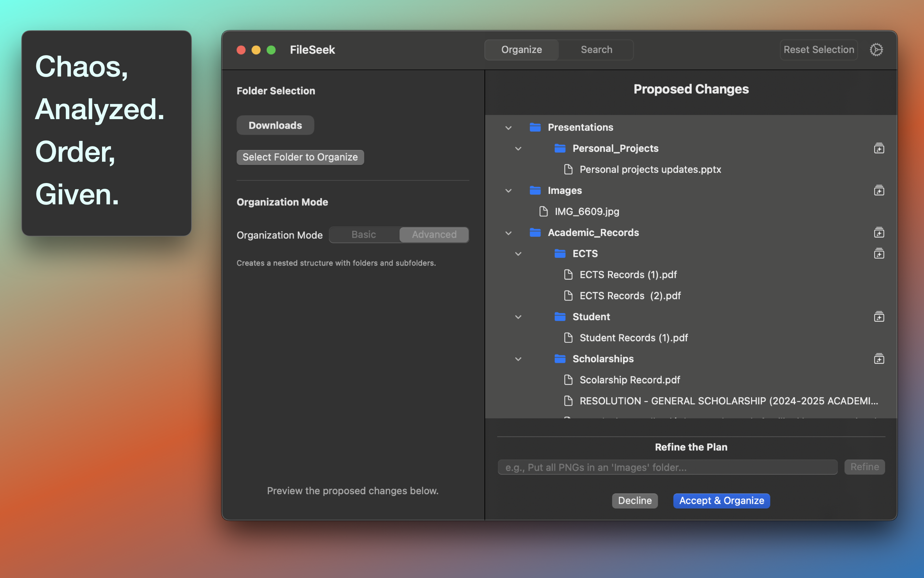The width and height of the screenshot is (924, 578).
Task: Click the ECTS folder name
Action: (585, 253)
